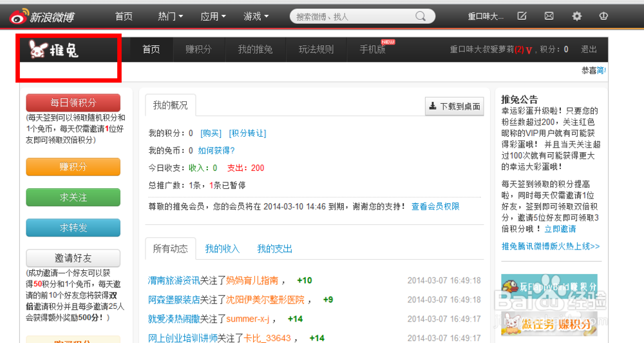644x343 pixels.
Task: Open the compose post icon
Action: (522, 16)
